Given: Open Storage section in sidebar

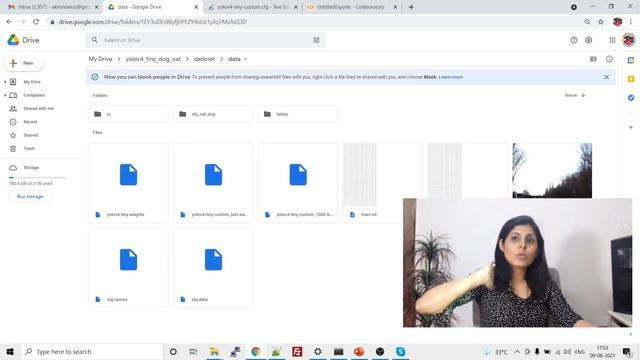Looking at the screenshot, I should tap(31, 168).
